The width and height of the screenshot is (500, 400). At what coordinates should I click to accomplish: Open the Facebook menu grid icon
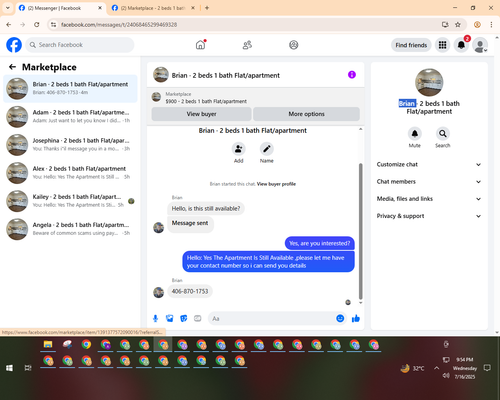[442, 45]
